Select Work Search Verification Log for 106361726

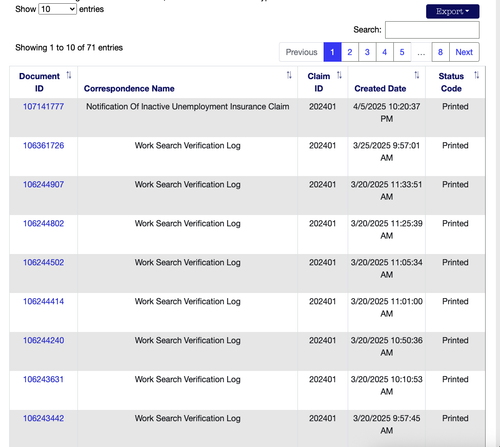coord(188,146)
